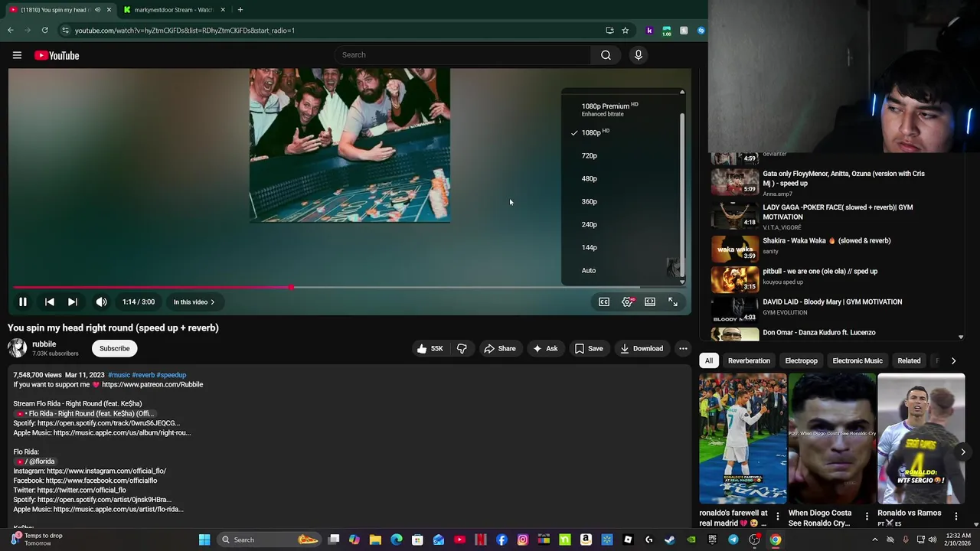The image size is (980, 551).
Task: Open a new browser tab
Action: coord(240,10)
